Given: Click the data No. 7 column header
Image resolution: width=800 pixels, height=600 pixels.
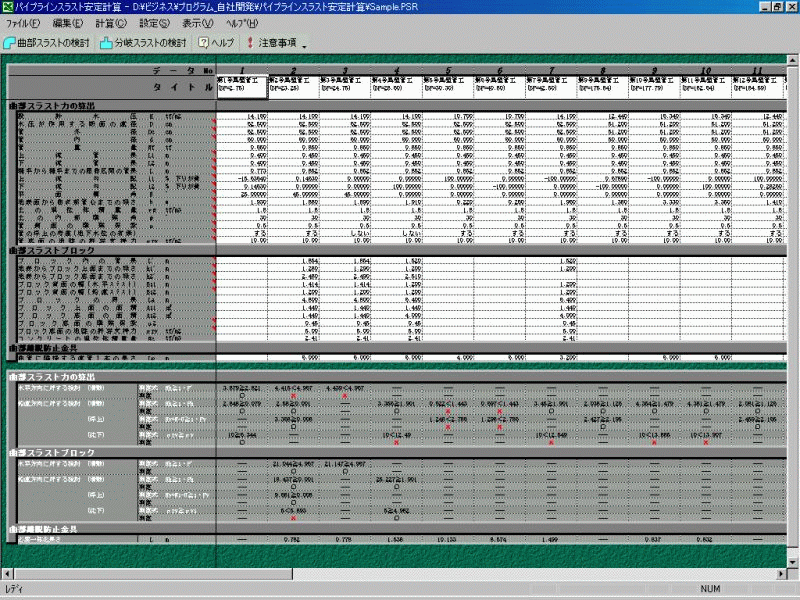Looking at the screenshot, I should [551, 71].
